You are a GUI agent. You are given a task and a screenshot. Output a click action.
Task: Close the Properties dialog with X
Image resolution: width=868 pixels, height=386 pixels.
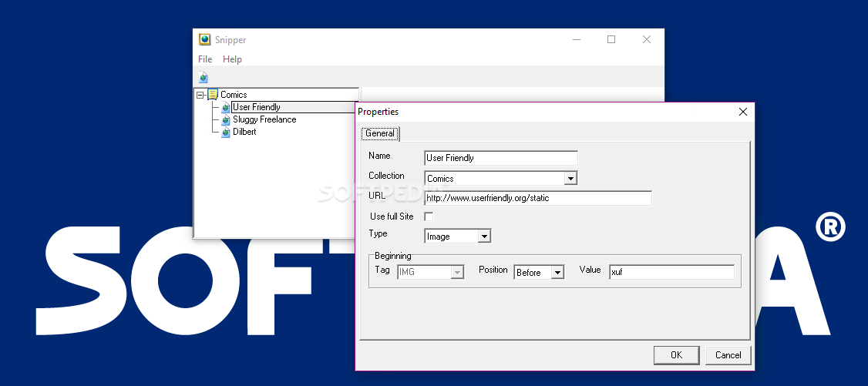pos(743,112)
